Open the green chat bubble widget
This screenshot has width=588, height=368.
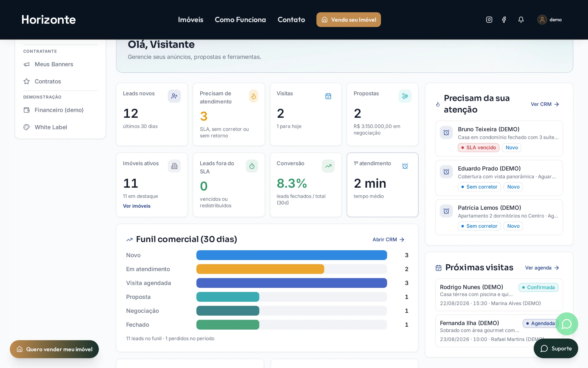(x=567, y=324)
